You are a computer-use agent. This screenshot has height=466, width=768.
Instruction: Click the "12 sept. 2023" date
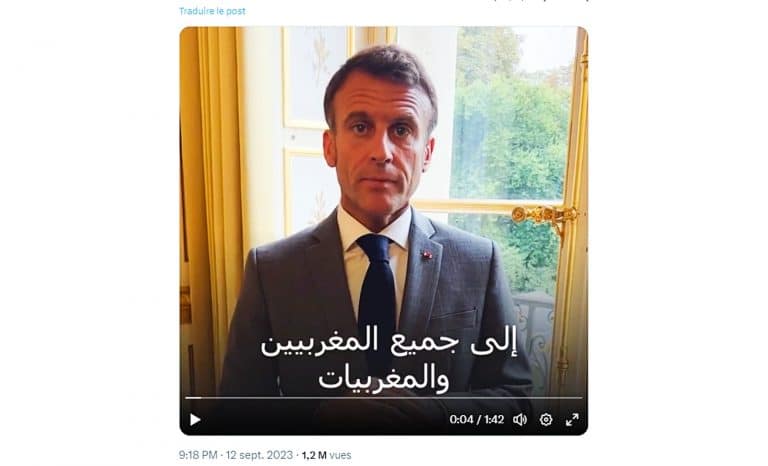pos(262,455)
